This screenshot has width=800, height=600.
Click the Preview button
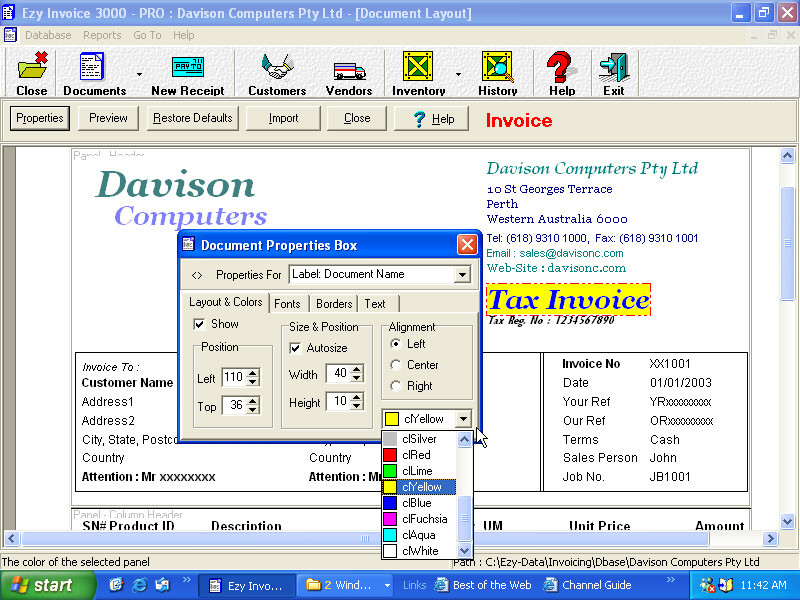click(108, 118)
